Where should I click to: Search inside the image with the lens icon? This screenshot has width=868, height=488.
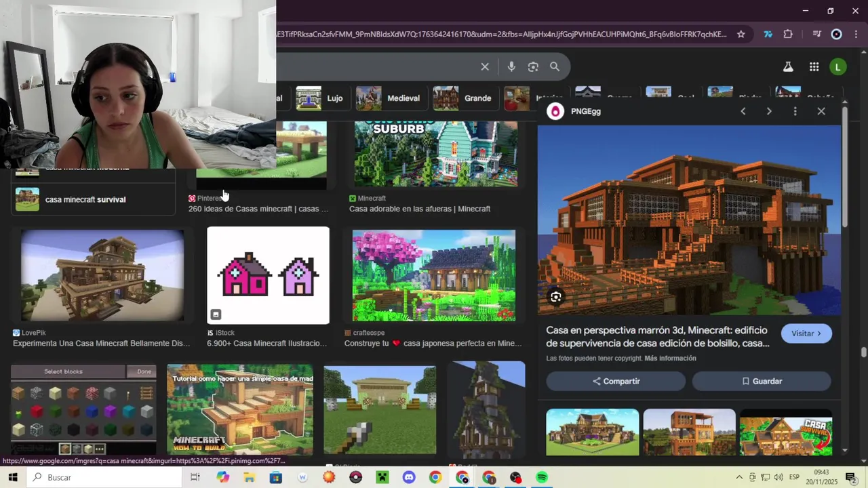556,297
